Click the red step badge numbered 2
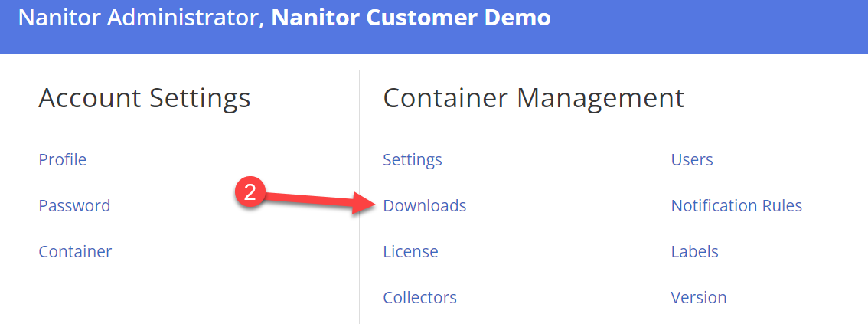This screenshot has width=868, height=324. click(x=250, y=192)
